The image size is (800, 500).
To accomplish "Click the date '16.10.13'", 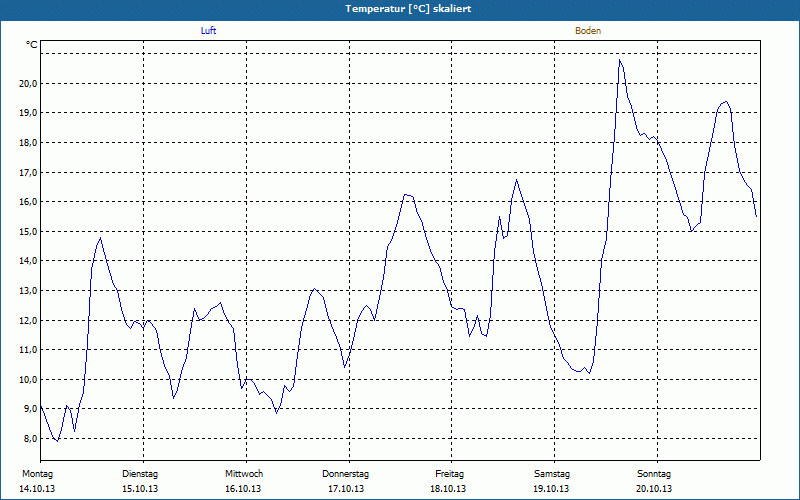I will click(x=243, y=489).
